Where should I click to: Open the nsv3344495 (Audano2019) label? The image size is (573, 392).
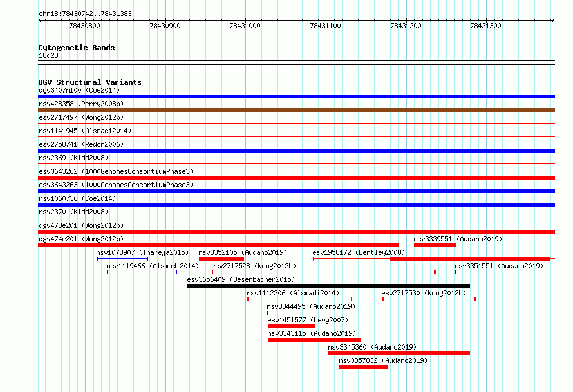coord(311,306)
